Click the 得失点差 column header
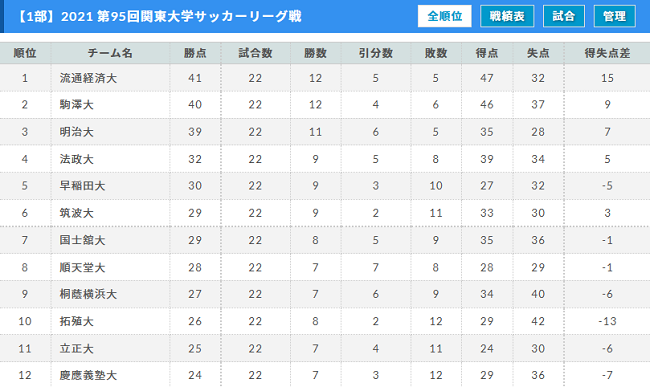650x387 pixels. point(607,53)
